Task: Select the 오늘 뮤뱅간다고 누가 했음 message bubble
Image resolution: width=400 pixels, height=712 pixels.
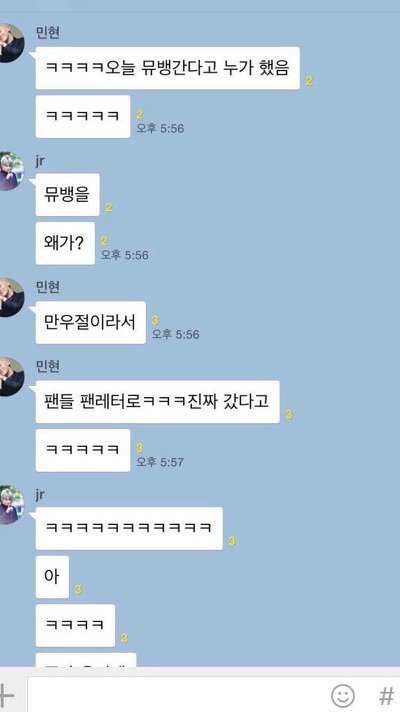Action: tap(168, 68)
